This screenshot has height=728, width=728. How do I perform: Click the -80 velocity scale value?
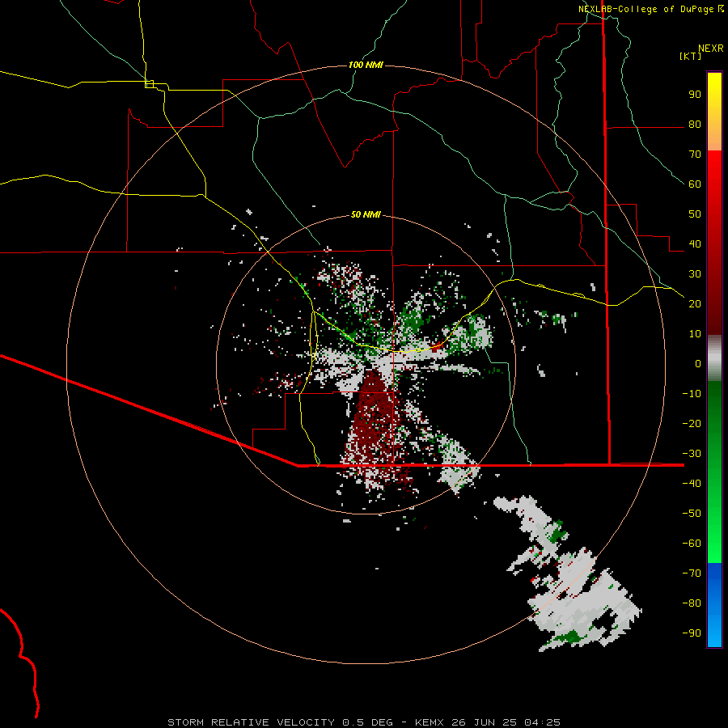(x=692, y=603)
